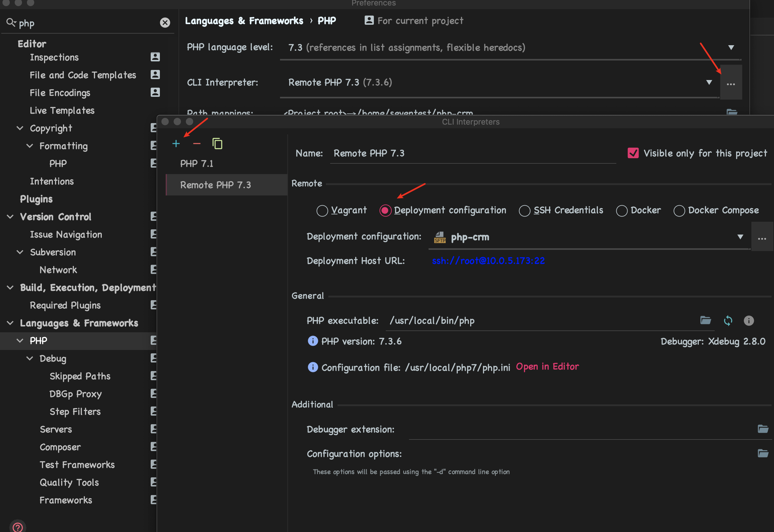Click the PHP executable info icon
Image resolution: width=774 pixels, height=532 pixels.
pos(749,321)
